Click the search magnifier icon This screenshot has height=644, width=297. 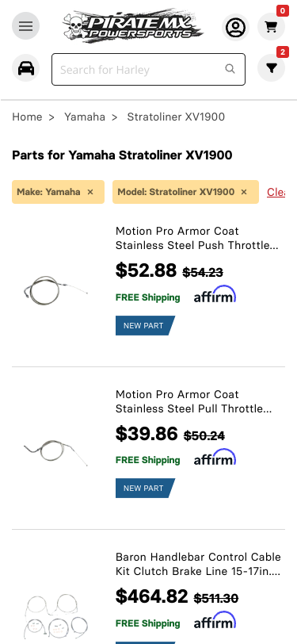tap(230, 68)
